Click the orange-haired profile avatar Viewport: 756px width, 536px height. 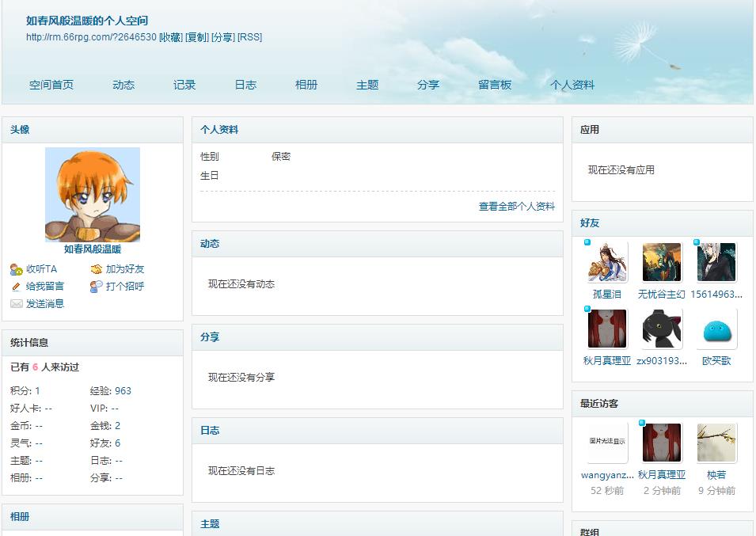tap(93, 195)
